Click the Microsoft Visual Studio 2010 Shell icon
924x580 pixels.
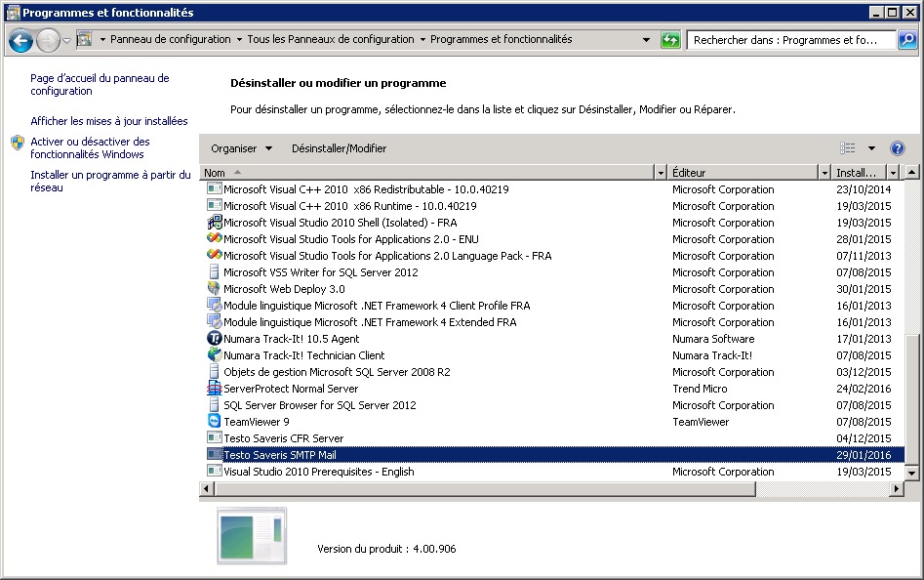(x=215, y=223)
